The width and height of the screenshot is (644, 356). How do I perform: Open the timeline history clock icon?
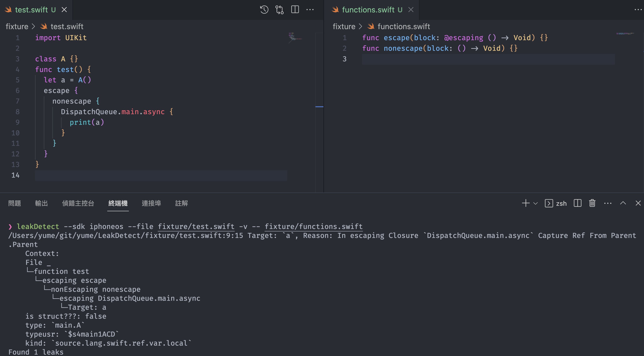(264, 10)
